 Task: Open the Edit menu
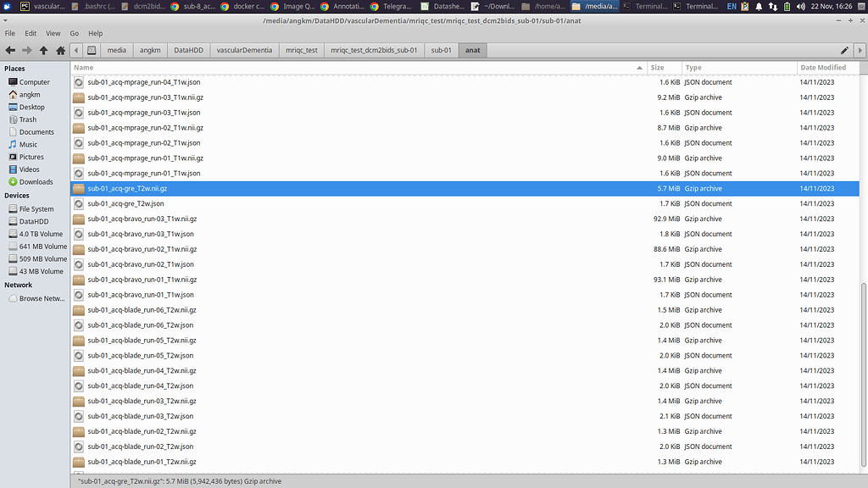(31, 33)
